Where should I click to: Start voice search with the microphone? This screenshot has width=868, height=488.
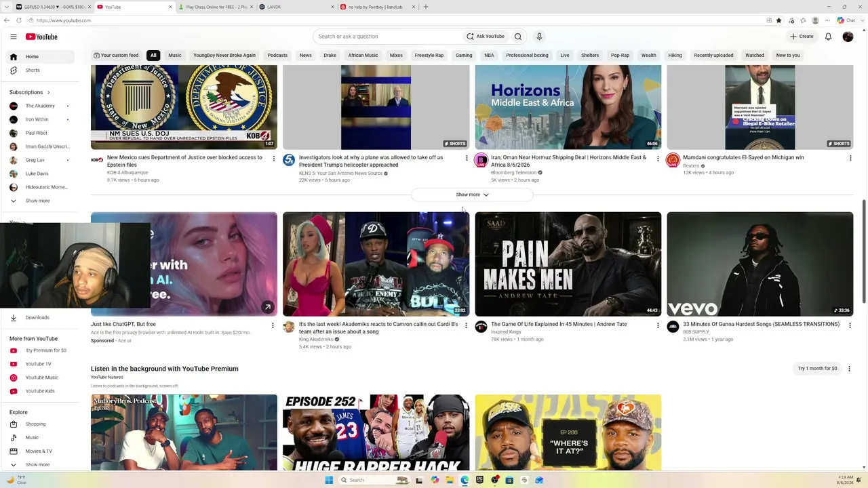(x=539, y=37)
